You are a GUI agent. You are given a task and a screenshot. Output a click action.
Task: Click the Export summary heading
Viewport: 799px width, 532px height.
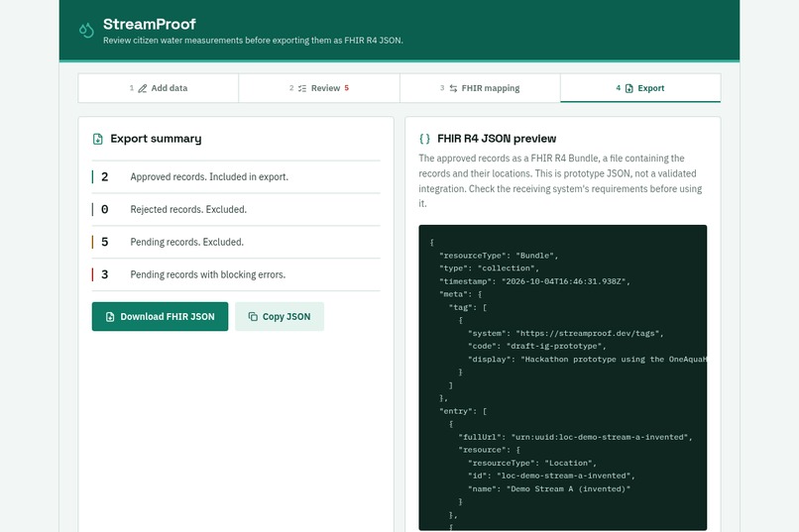156,139
